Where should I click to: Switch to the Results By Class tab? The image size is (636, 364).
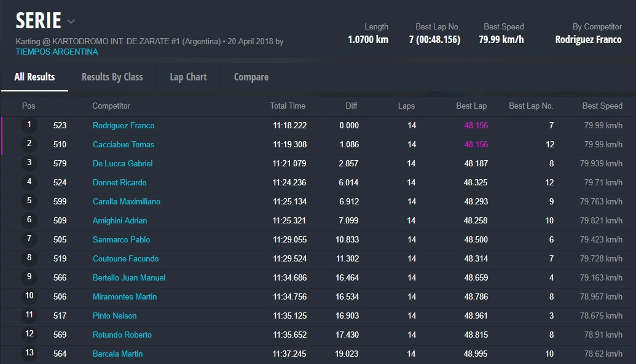point(112,77)
